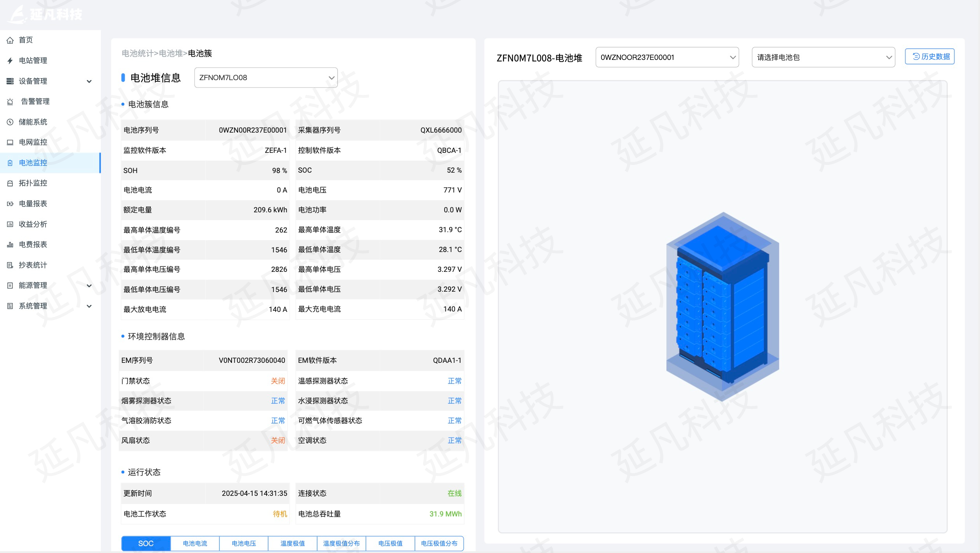980x553 pixels.
Task: Open the 请选择电池包 battery pack selector
Action: coord(823,57)
